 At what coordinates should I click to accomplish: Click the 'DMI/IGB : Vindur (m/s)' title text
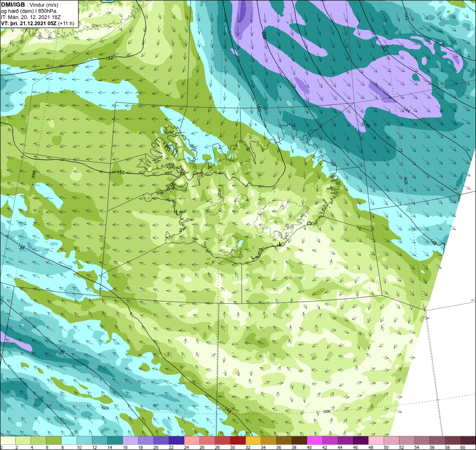[x=30, y=5]
